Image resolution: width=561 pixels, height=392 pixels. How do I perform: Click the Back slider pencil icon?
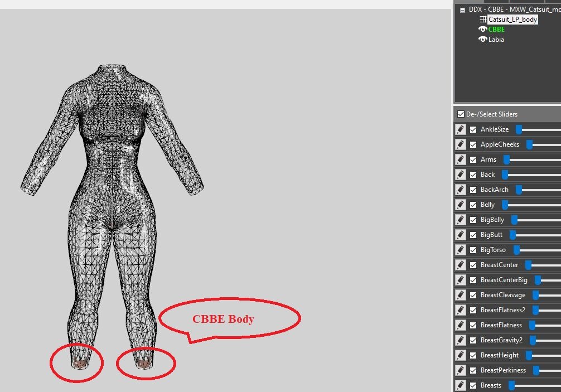tap(461, 175)
